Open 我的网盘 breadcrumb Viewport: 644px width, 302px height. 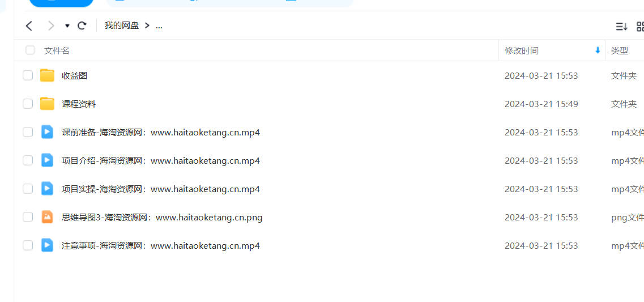pyautogui.click(x=122, y=25)
